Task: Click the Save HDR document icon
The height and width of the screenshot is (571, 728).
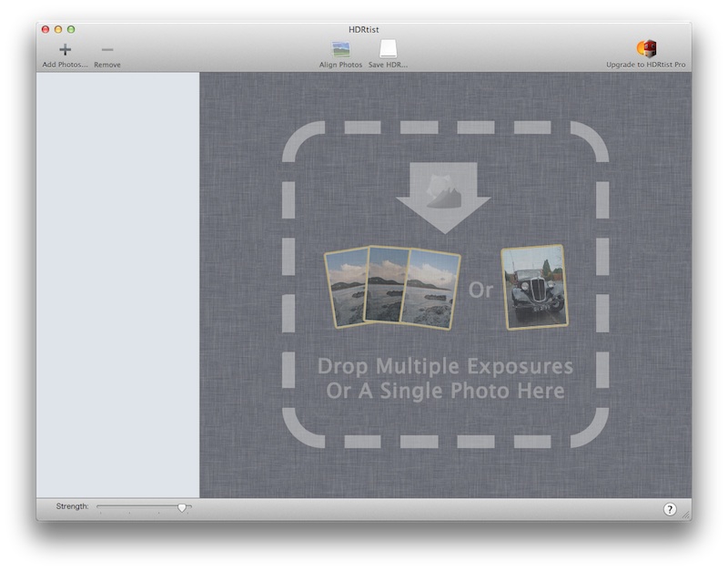Action: coord(388,49)
